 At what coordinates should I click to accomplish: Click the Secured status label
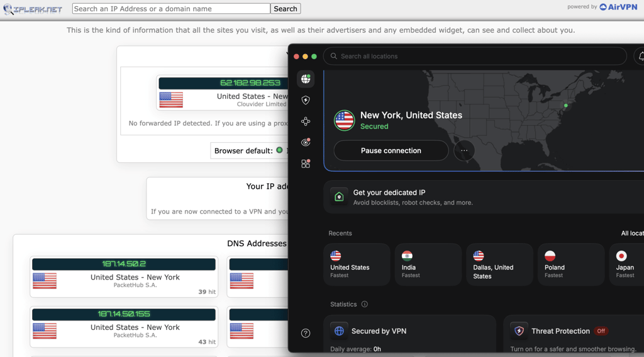coord(374,127)
